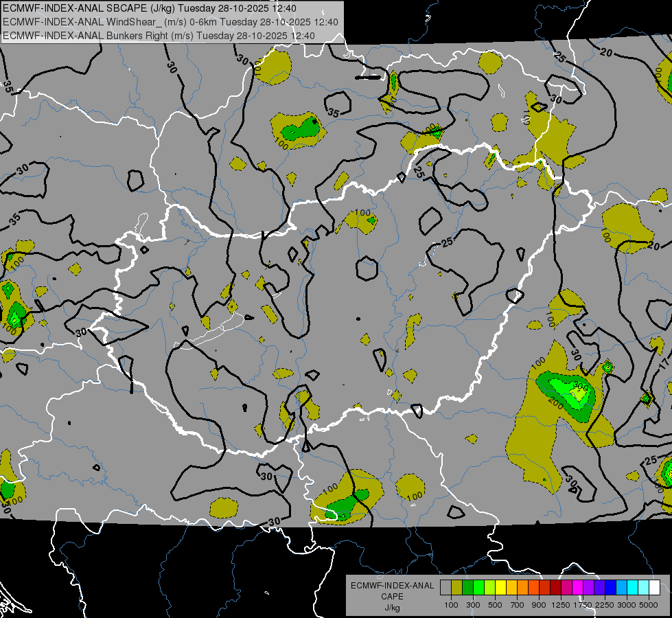Select the gray swatch in the CAPE legend
This screenshot has height=618, width=672.
point(445,588)
